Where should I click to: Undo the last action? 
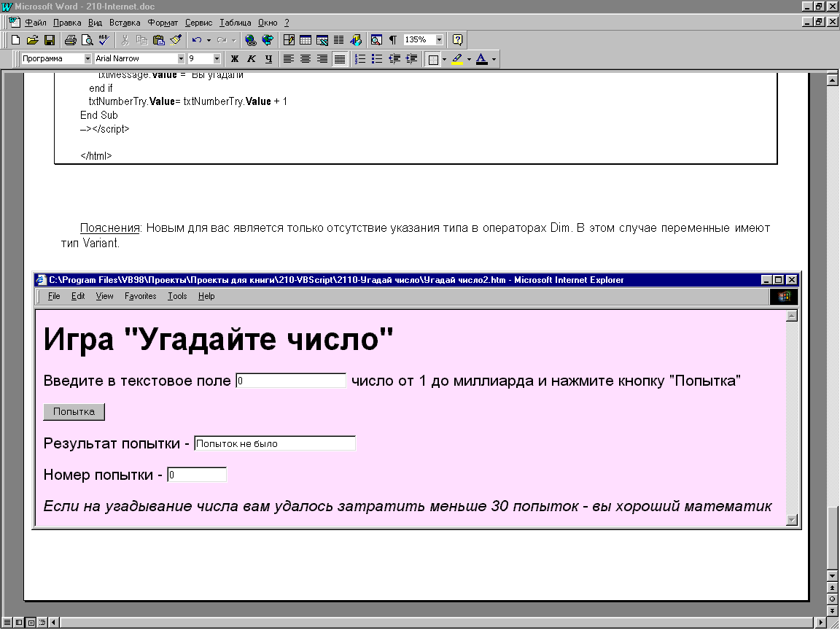[197, 39]
